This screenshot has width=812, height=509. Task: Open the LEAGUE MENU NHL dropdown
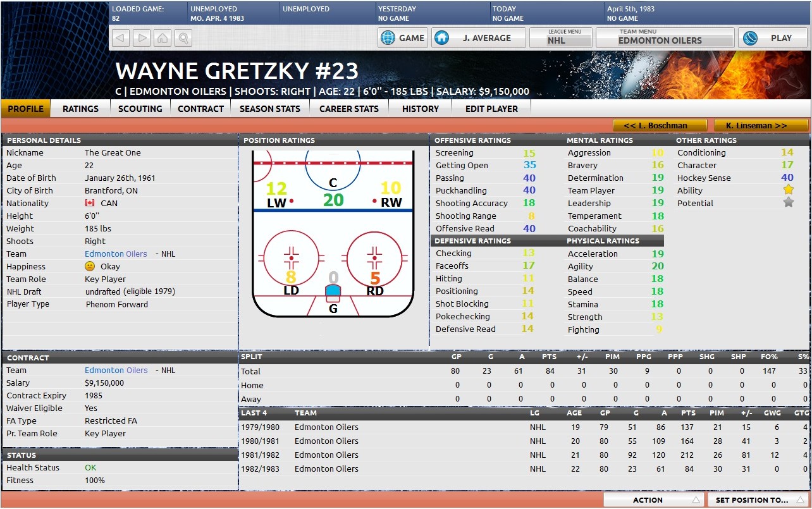(560, 38)
